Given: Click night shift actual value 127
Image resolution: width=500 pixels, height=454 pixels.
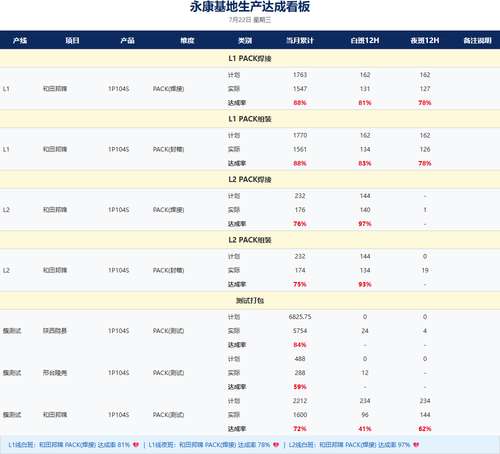Looking at the screenshot, I should tap(425, 89).
